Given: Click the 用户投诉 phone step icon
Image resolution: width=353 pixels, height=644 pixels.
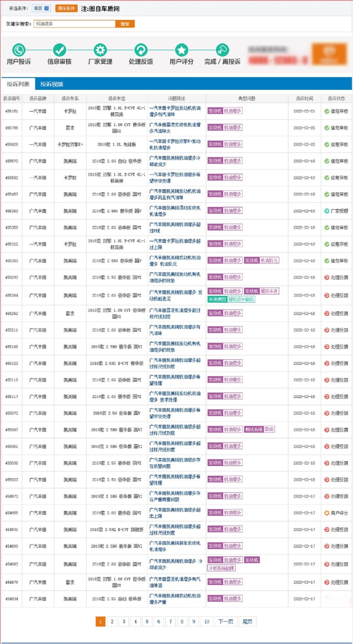Looking at the screenshot, I should (x=19, y=50).
